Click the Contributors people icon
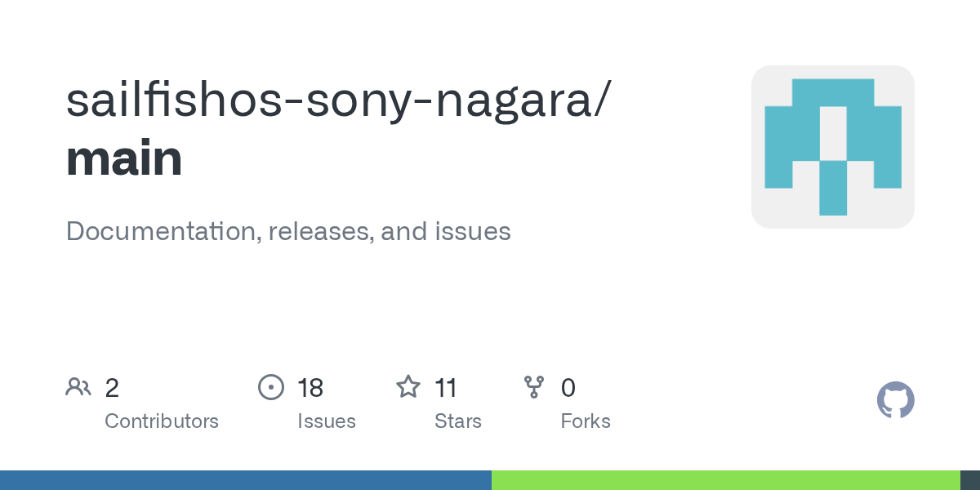Screen dimensions: 980x490 point(78,387)
